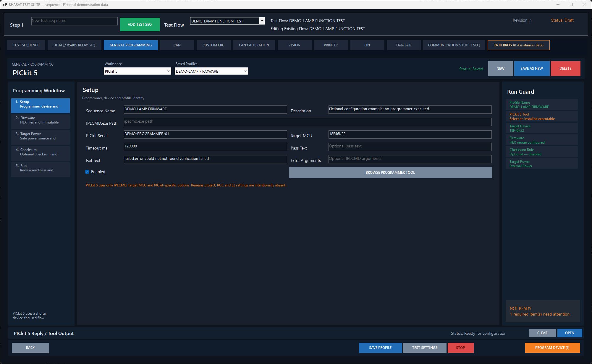Image resolution: width=592 pixels, height=364 pixels.
Task: Click the BACK button
Action: [30, 348]
